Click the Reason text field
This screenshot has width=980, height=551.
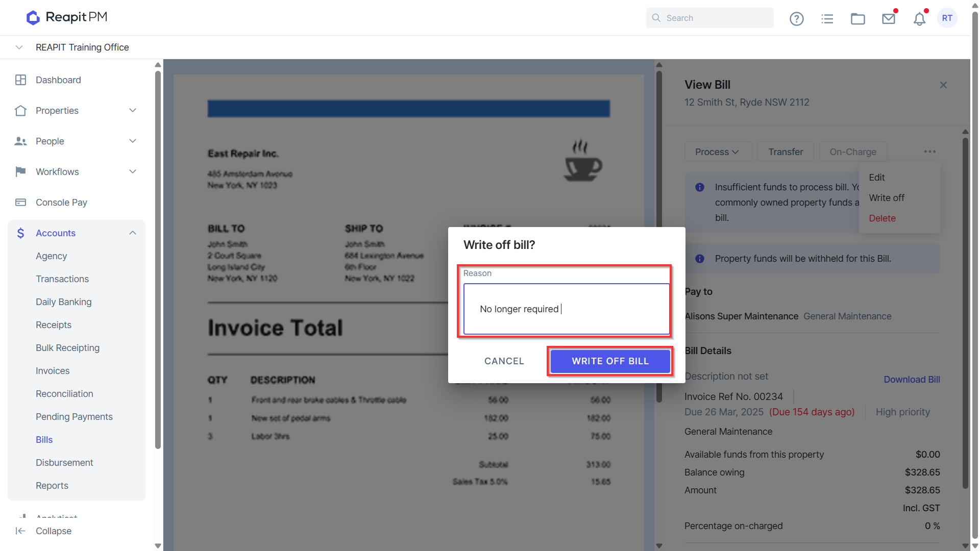pyautogui.click(x=566, y=309)
